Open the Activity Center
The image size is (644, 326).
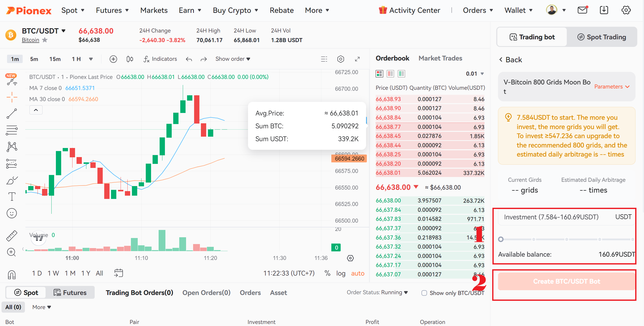coord(410,10)
